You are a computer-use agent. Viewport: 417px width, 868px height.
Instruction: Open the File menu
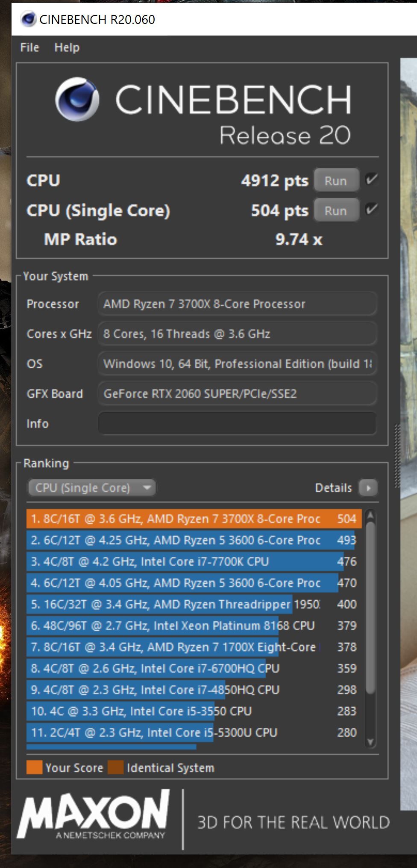click(x=29, y=47)
